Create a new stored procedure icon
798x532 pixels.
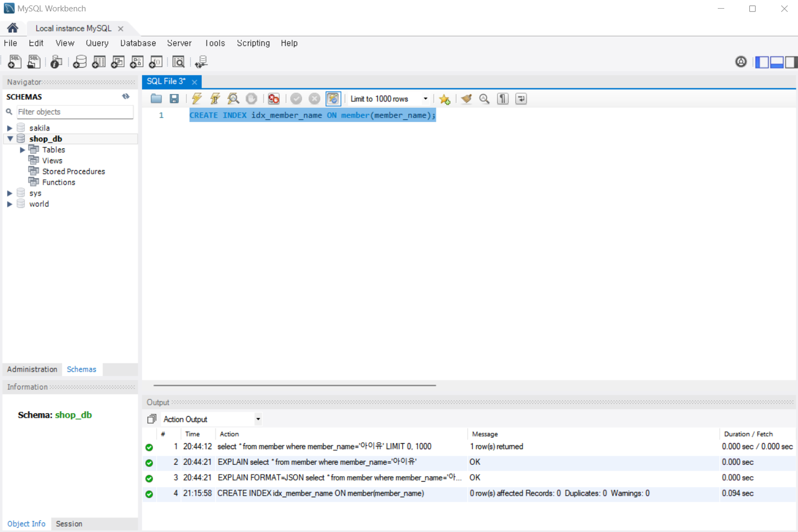tap(137, 62)
